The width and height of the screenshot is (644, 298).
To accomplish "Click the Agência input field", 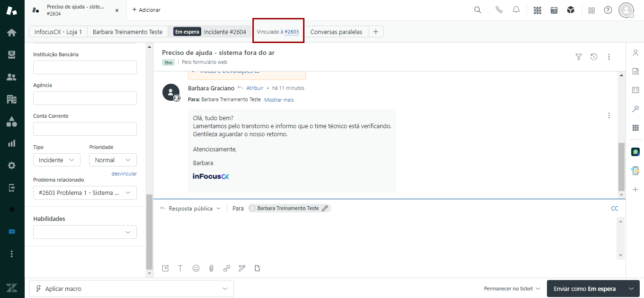I will (85, 98).
